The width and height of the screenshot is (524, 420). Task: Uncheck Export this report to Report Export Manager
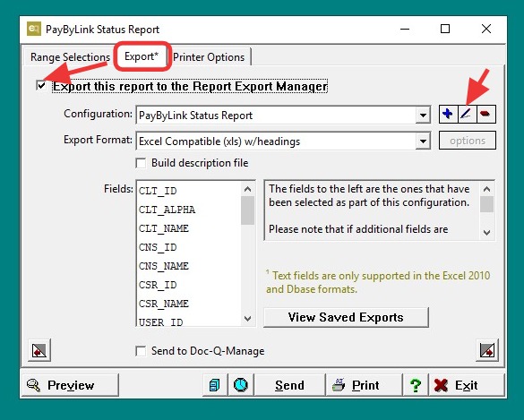pos(41,86)
